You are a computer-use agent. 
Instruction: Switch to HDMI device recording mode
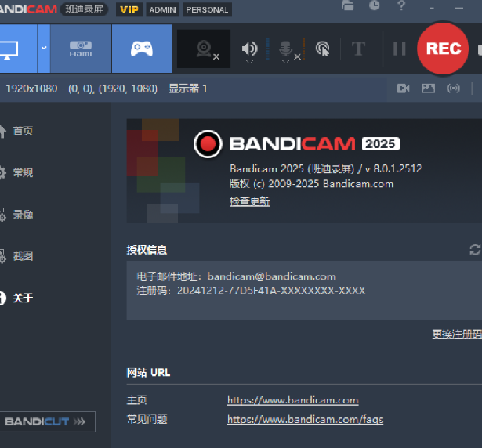81,49
